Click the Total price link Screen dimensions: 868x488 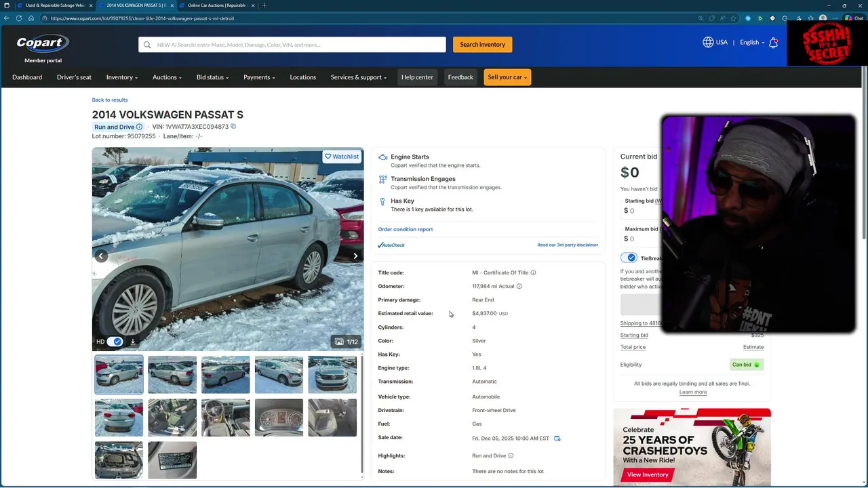point(633,347)
